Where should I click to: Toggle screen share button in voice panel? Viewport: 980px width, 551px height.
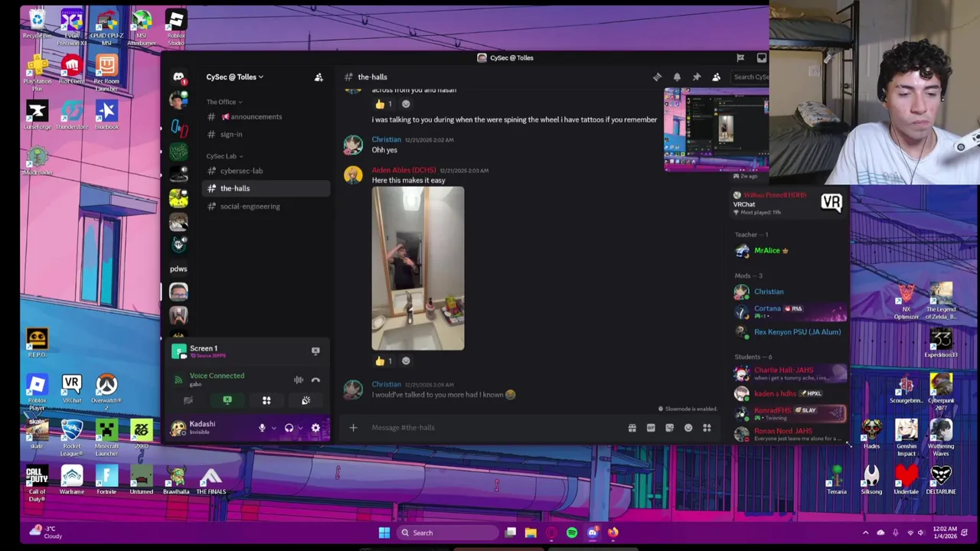tap(227, 400)
